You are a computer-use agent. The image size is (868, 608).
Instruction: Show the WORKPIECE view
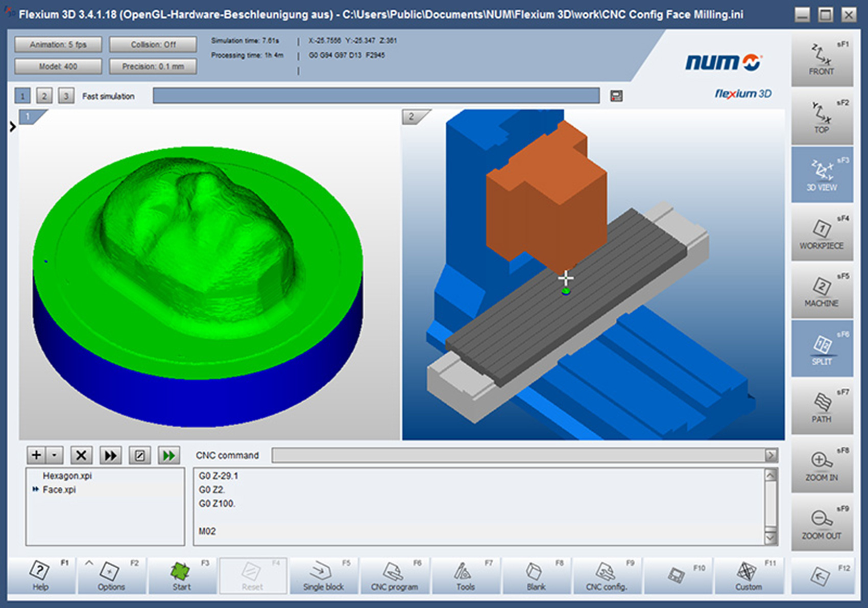(822, 232)
